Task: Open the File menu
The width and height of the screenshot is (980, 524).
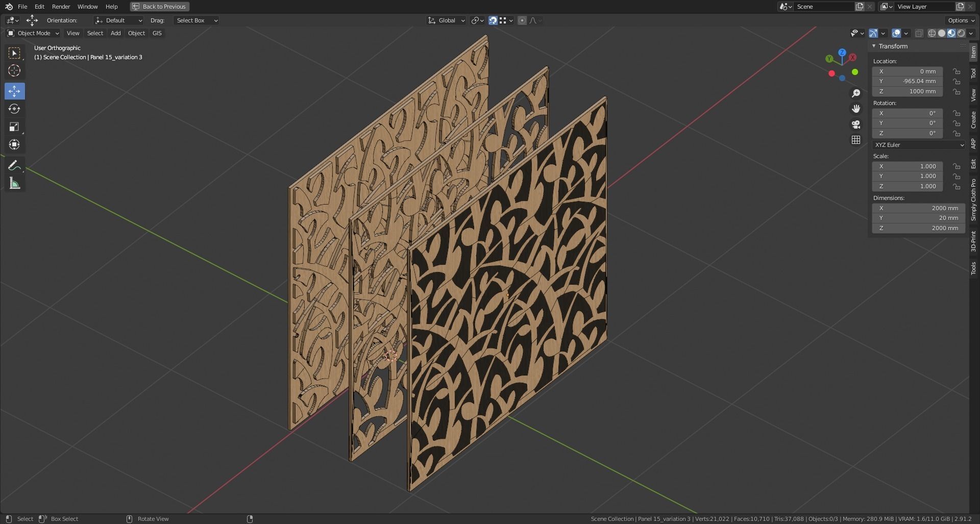Action: (x=22, y=7)
